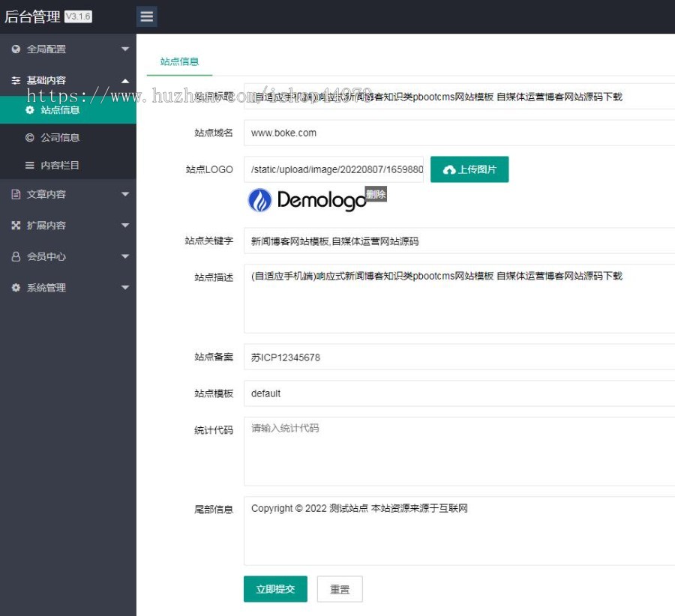Click 删除 on the logo preview
This screenshot has height=616, width=675.
tap(376, 194)
